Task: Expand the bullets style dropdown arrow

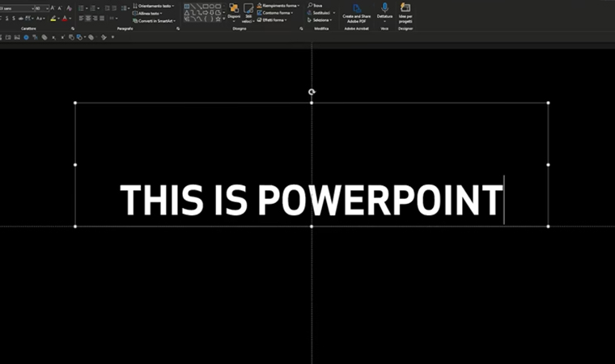Action: pyautogui.click(x=87, y=8)
